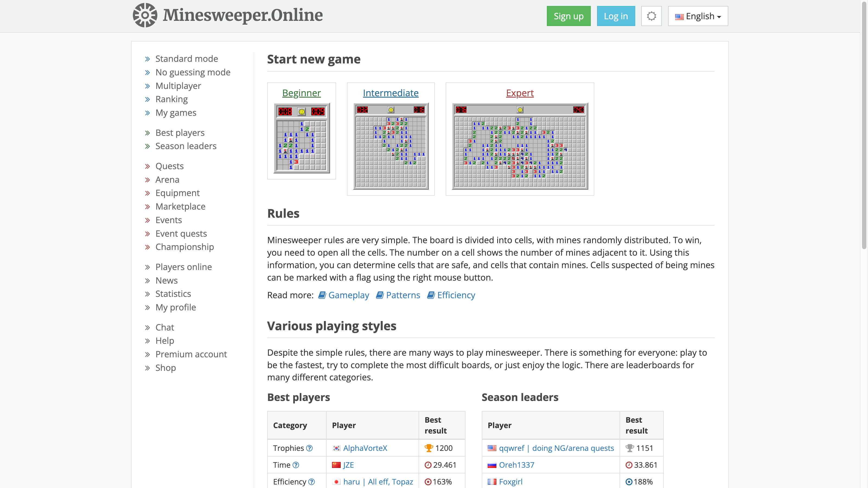Open Chat from the sidebar

tap(164, 327)
